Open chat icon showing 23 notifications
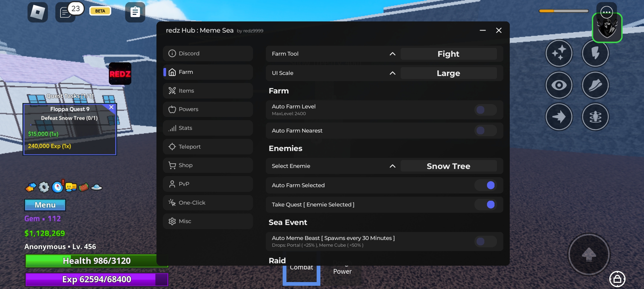The width and height of the screenshot is (644, 289). click(66, 12)
